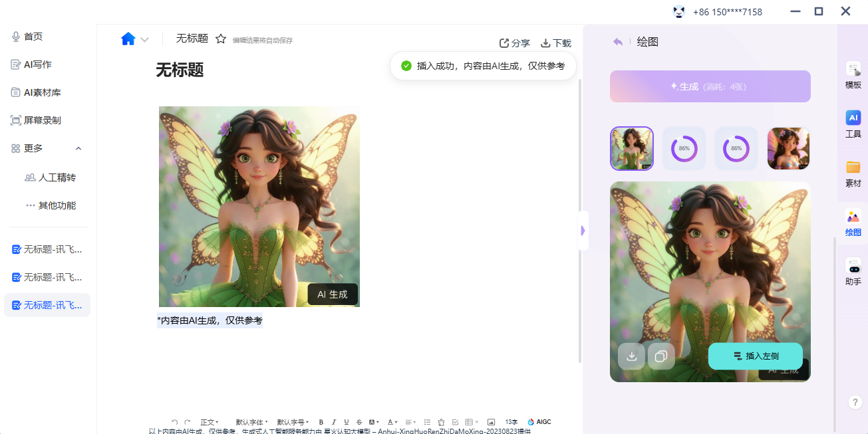
Task: Open the 默认字体 font dropdown
Action: [251, 422]
